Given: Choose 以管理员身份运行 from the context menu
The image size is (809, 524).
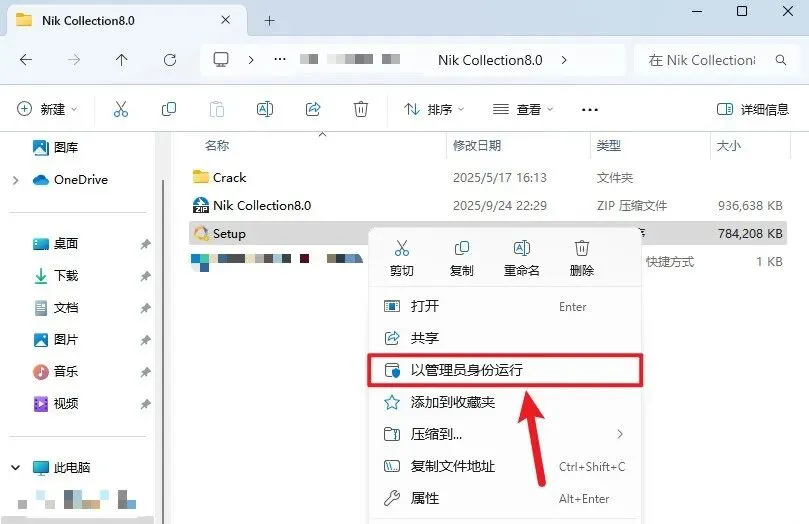Looking at the screenshot, I should 505,370.
